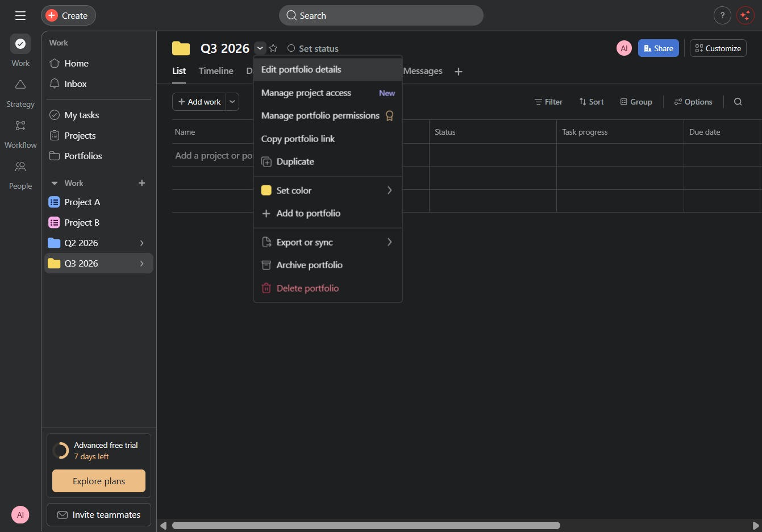Collapse the Work section triangle
The image size is (762, 532).
click(55, 183)
